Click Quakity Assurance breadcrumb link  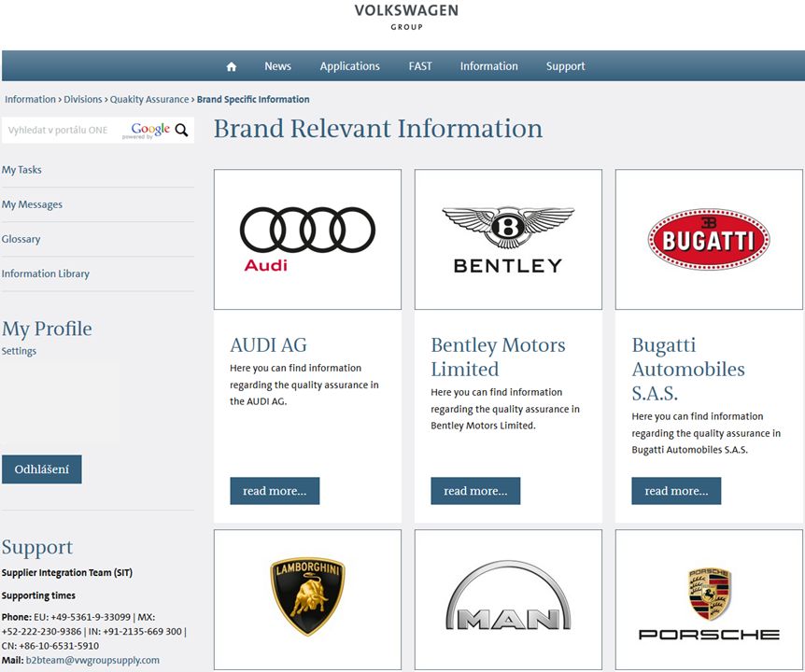pos(149,100)
